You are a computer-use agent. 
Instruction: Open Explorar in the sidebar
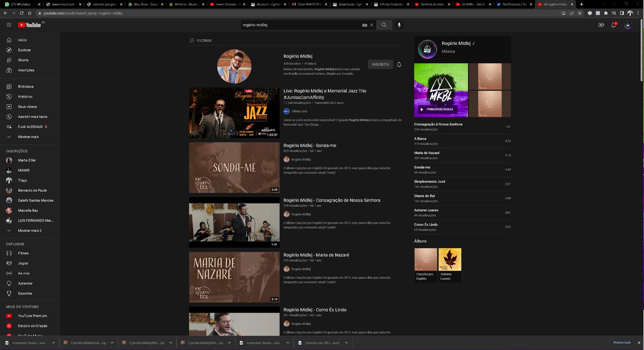[30, 50]
